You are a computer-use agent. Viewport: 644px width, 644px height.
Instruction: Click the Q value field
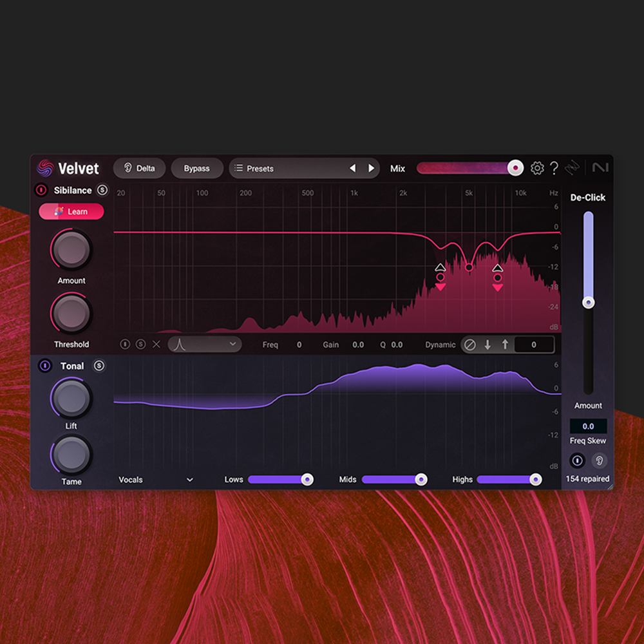[397, 345]
